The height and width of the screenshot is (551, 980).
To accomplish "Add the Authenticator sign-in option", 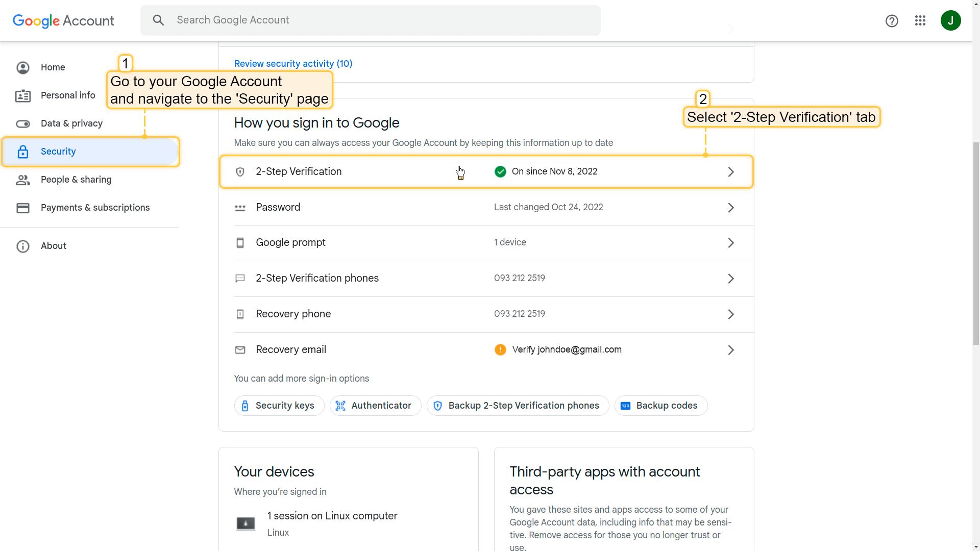I will [x=375, y=406].
